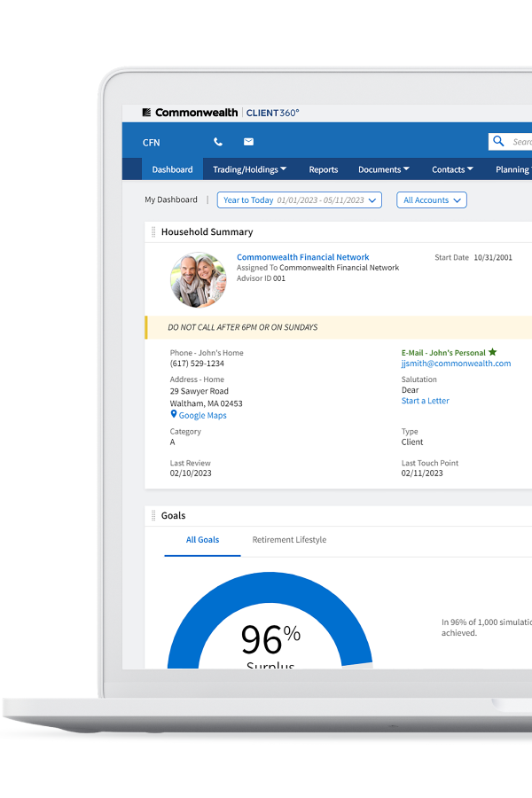532x798 pixels.
Task: Click the household couple profile photo
Action: tap(198, 280)
